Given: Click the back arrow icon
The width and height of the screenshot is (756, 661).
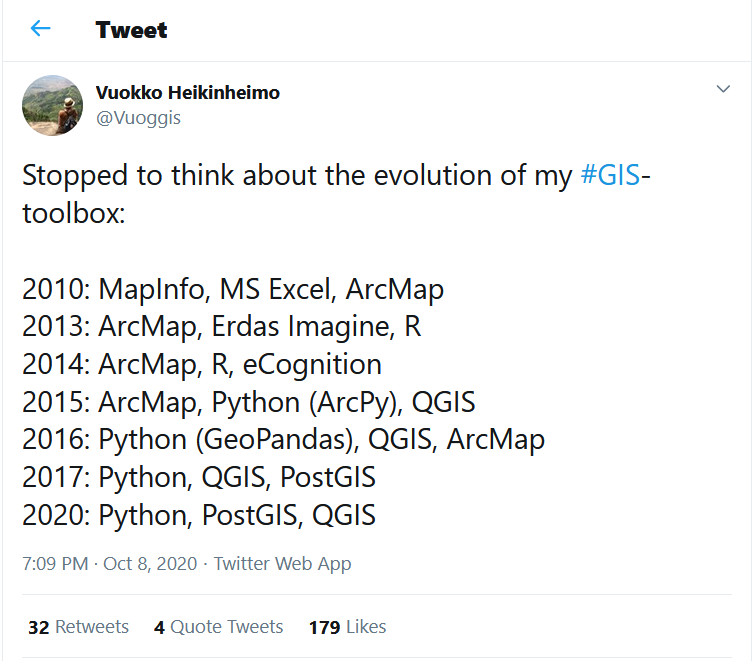Looking at the screenshot, I should click(x=40, y=29).
